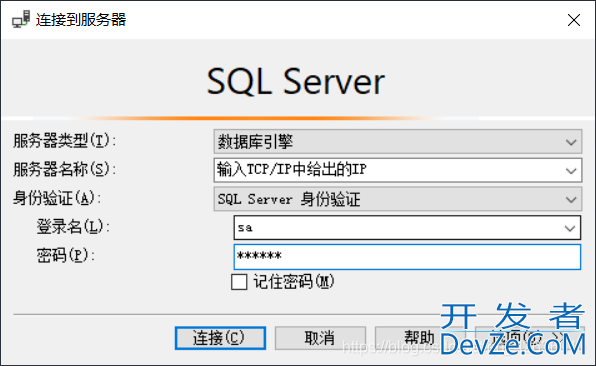Click the 服务器名称(S) label
The image size is (596, 366).
click(x=65, y=170)
